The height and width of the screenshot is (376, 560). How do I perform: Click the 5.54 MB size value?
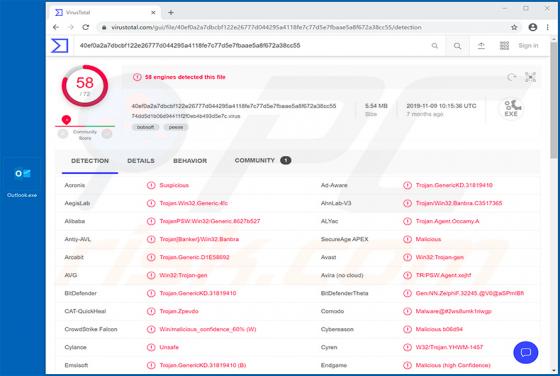click(x=376, y=106)
